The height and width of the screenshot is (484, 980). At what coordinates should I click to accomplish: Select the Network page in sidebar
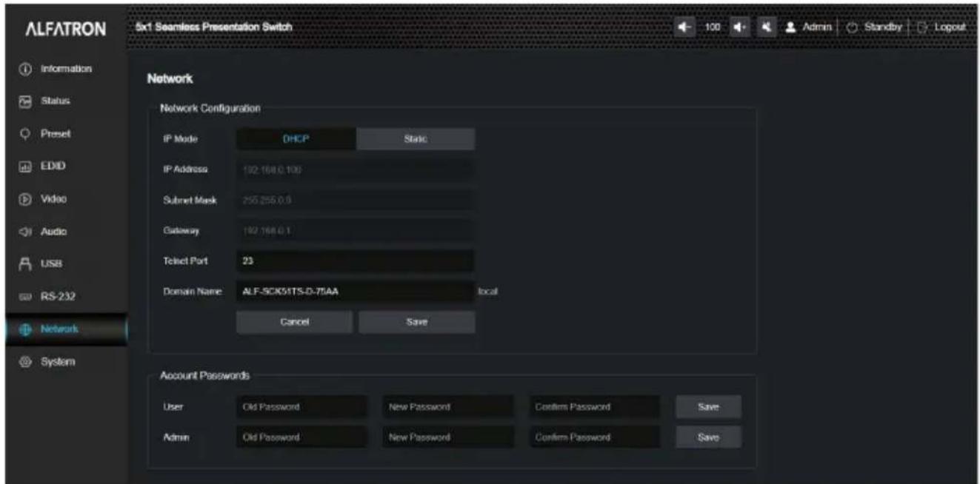64,329
